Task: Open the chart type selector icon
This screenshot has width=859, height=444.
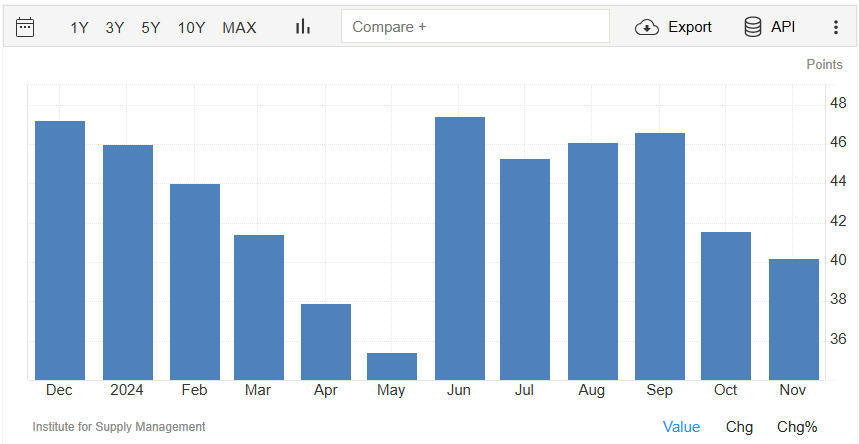Action: pyautogui.click(x=302, y=26)
